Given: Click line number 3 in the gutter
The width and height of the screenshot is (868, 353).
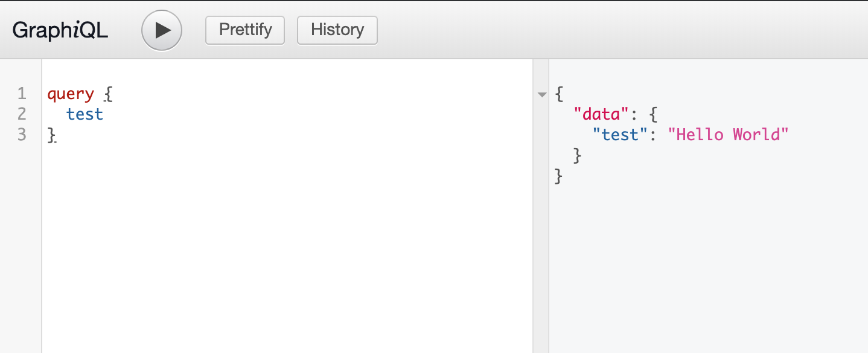Looking at the screenshot, I should [22, 134].
